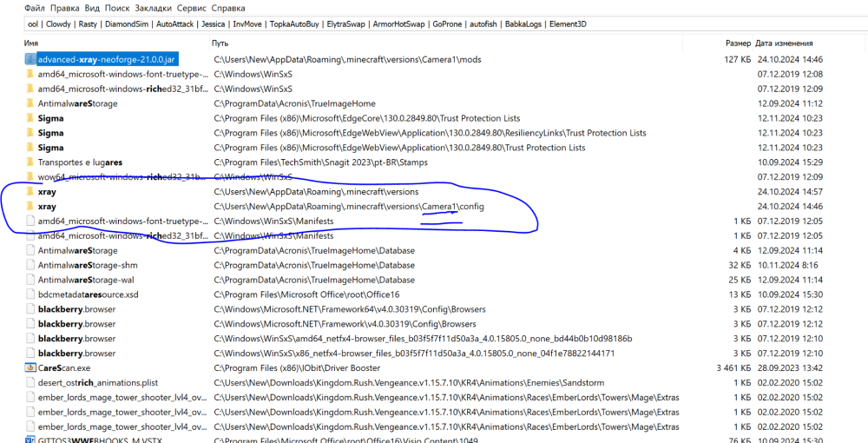Sort results by the Имя column header
This screenshot has width=868, height=443.
(31, 43)
